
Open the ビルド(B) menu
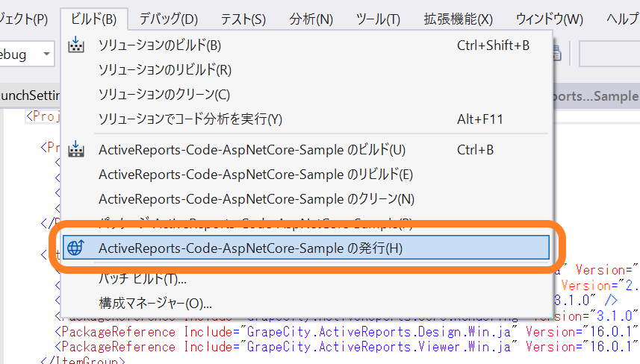click(x=94, y=19)
